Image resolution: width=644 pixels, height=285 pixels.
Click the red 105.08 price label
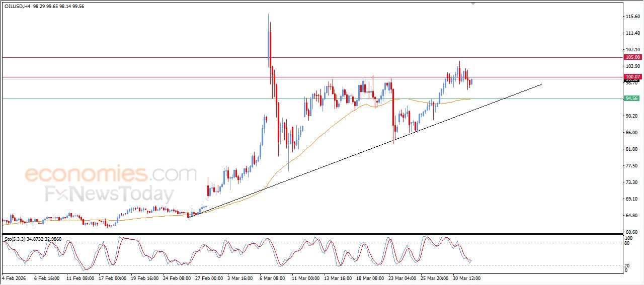tap(631, 57)
